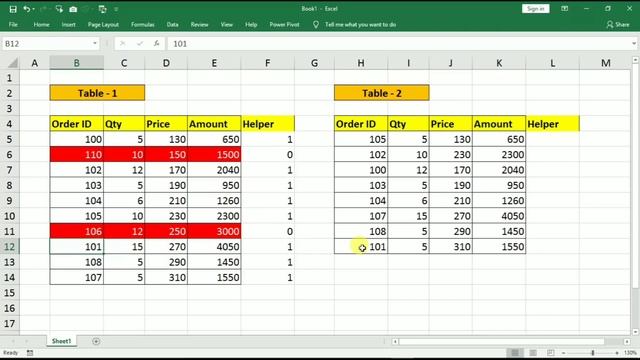This screenshot has width=640, height=360.
Task: Select row 12 header
Action: [9, 247]
